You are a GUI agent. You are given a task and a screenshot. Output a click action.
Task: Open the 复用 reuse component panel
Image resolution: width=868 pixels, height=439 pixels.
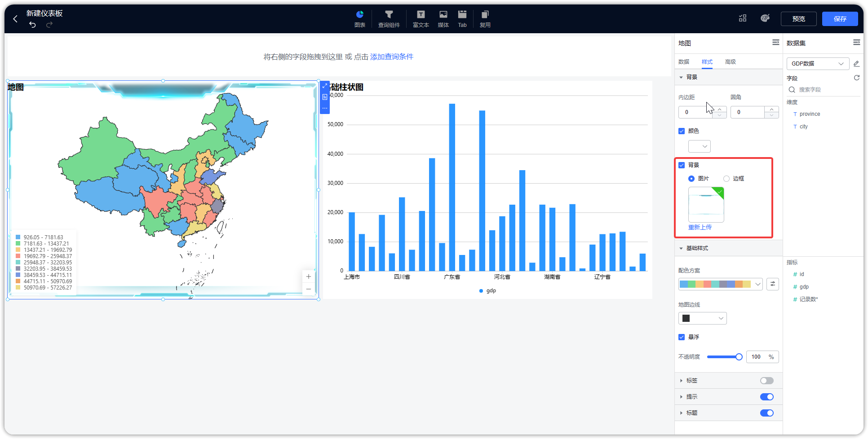click(485, 19)
